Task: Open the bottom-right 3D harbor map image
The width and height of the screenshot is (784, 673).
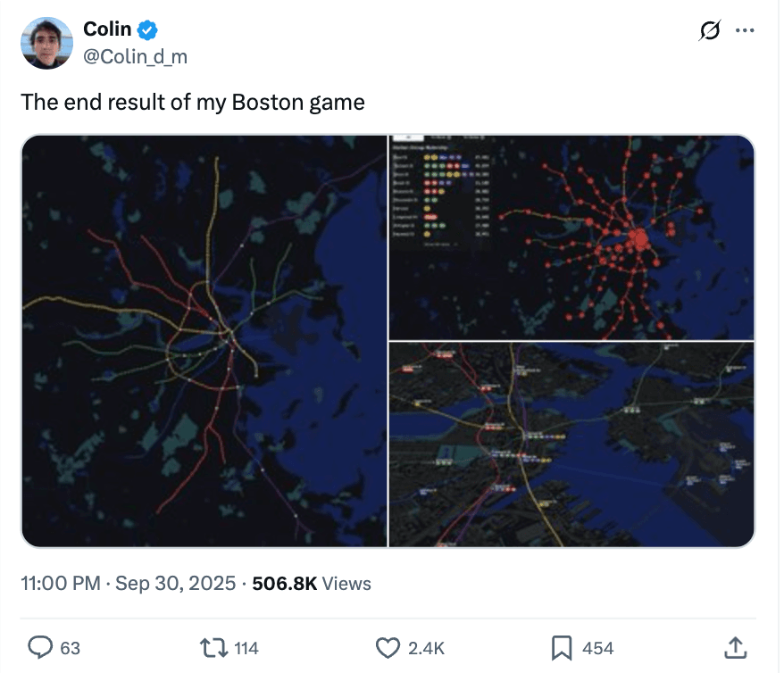Action: [571, 445]
